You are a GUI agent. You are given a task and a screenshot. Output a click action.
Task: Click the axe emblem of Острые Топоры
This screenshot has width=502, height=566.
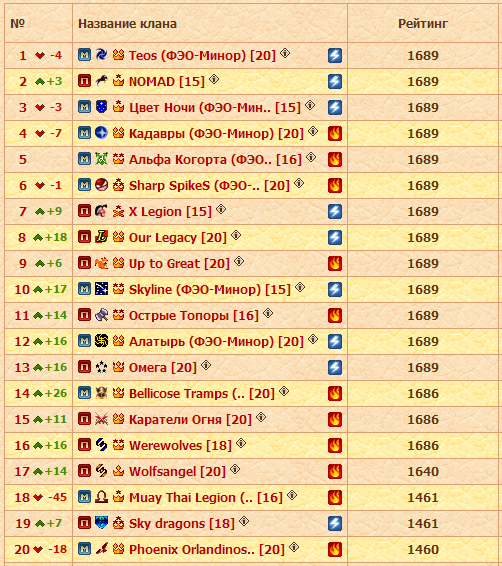[101, 314]
